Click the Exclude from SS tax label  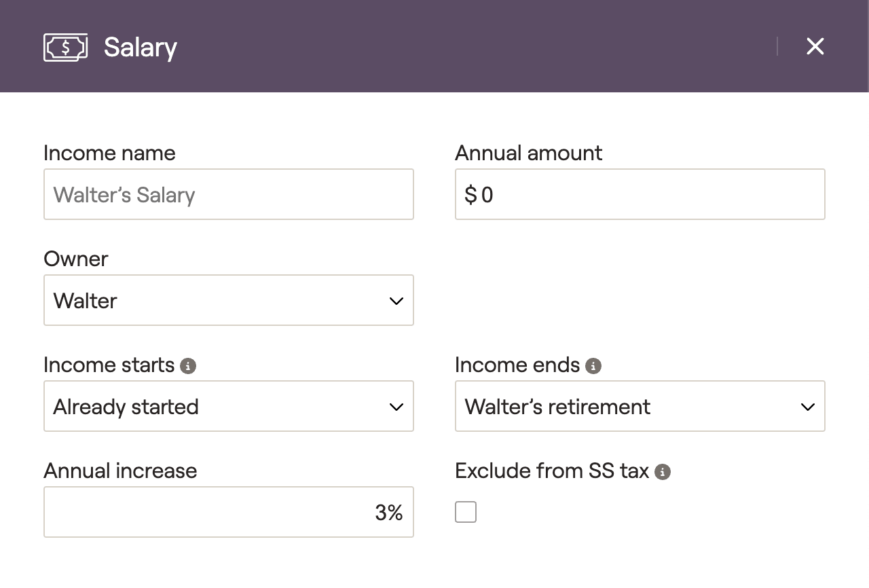(x=552, y=471)
